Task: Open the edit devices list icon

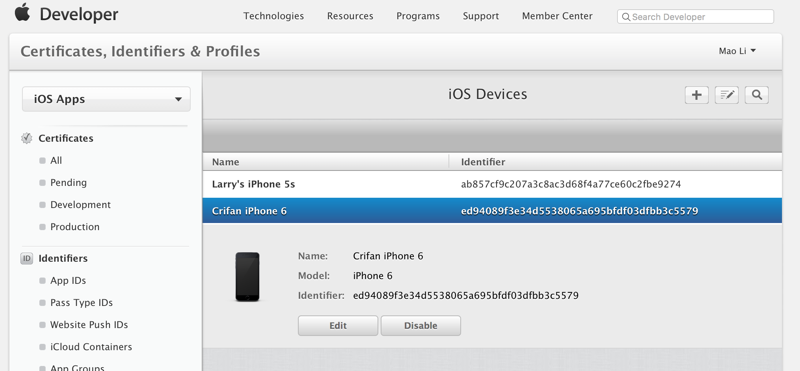Action: pyautogui.click(x=727, y=95)
